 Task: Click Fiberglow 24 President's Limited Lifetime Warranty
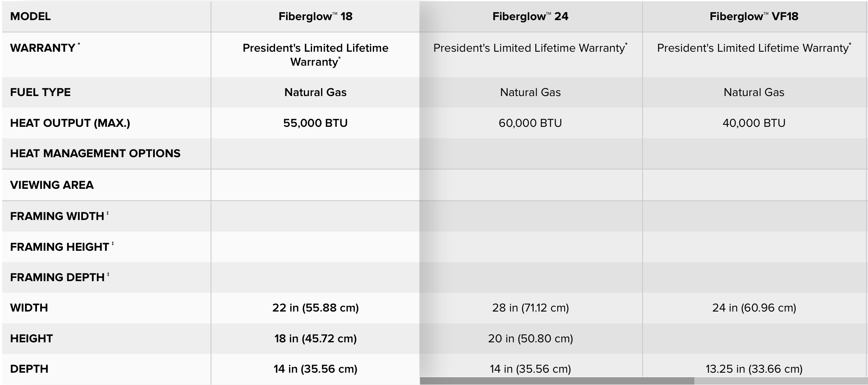point(529,48)
